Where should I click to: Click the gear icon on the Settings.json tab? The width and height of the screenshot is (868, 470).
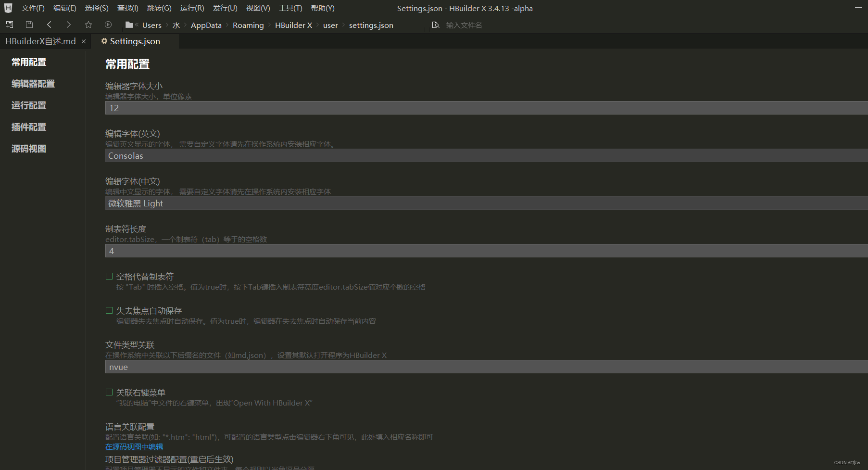[x=104, y=41]
